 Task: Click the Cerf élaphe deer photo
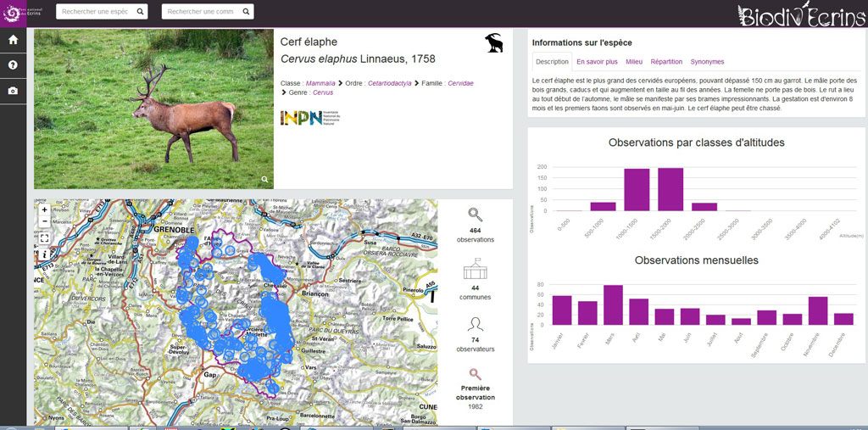tap(153, 109)
